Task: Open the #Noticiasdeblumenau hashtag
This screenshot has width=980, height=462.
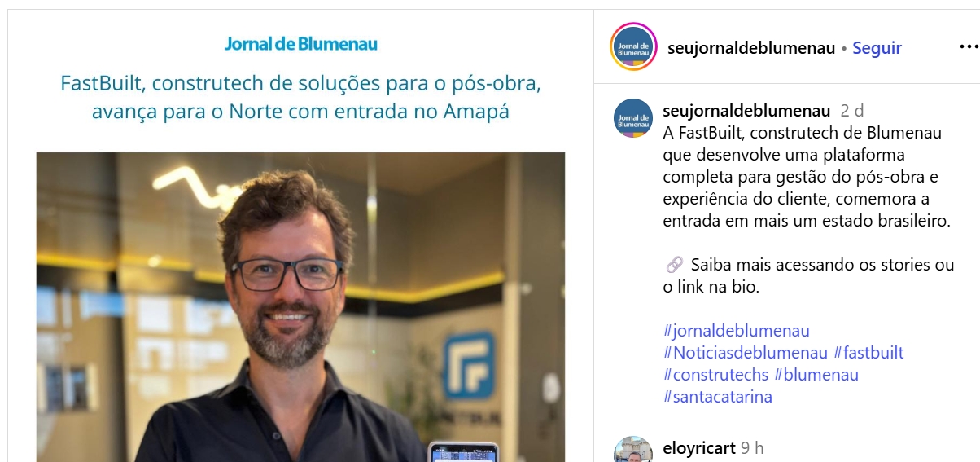Action: click(746, 353)
